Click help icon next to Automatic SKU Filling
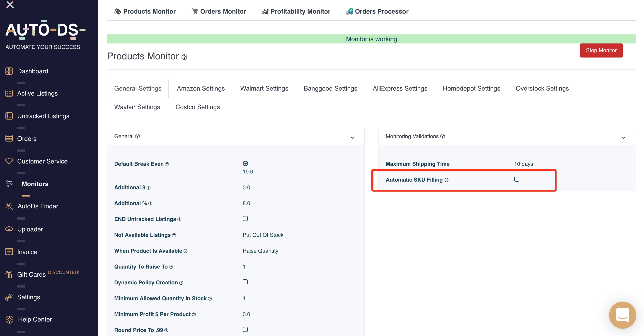The height and width of the screenshot is (336, 644). point(446,180)
